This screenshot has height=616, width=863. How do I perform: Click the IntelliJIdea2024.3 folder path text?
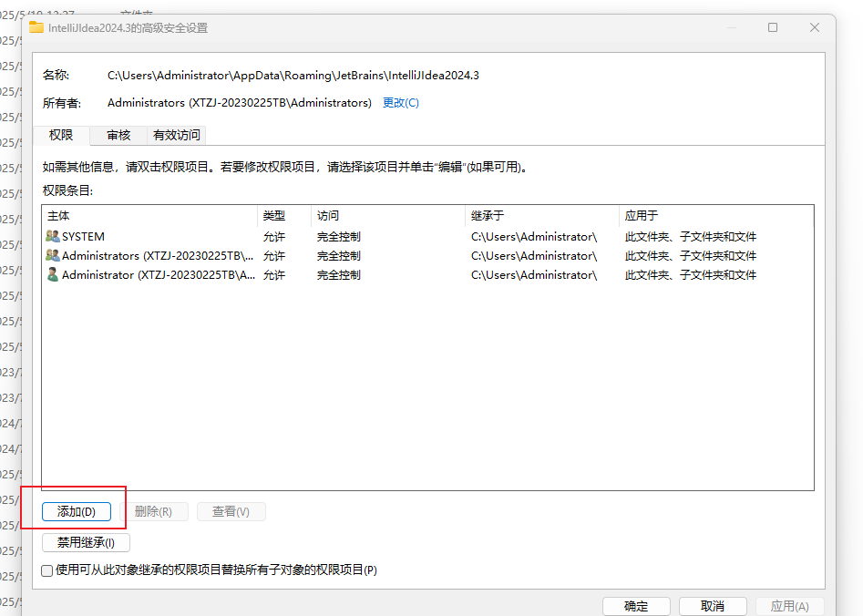pos(293,76)
